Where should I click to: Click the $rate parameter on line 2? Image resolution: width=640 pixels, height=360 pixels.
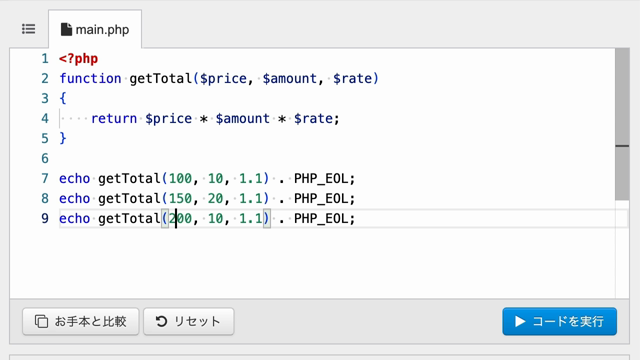pos(353,78)
